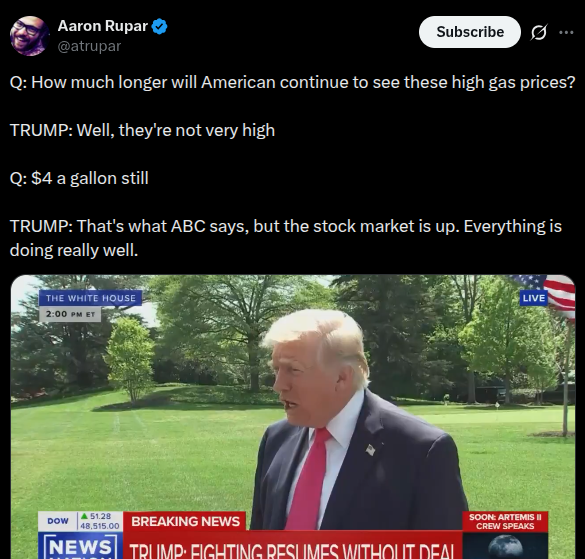Click the "That's what ABC says" paragraph
The height and width of the screenshot is (559, 585).
click(x=286, y=238)
